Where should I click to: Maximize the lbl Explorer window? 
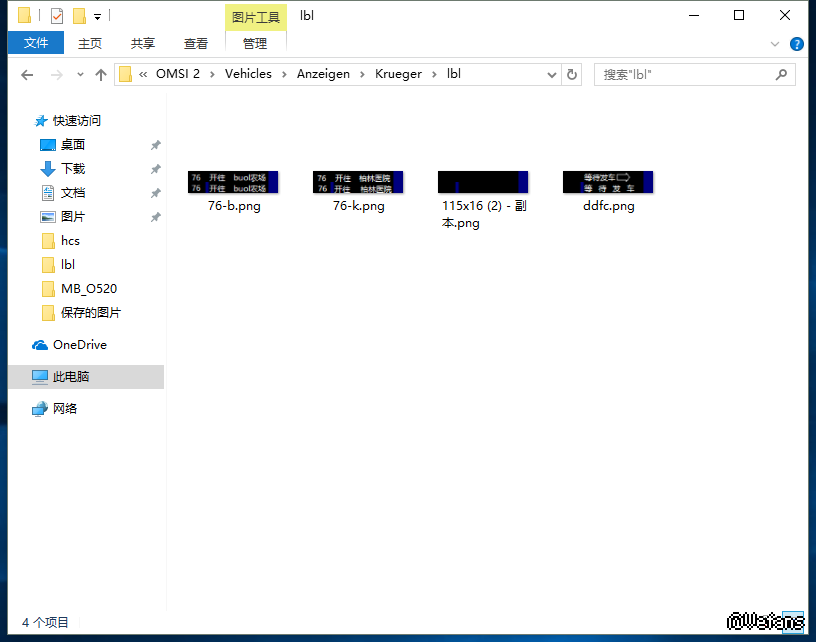[x=739, y=16]
